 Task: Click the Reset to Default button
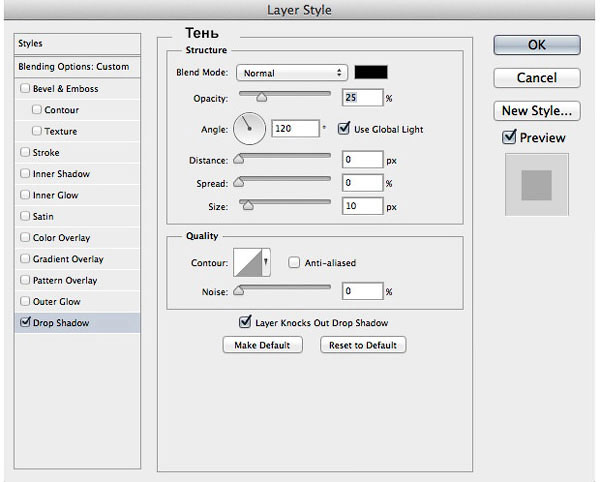coord(363,345)
